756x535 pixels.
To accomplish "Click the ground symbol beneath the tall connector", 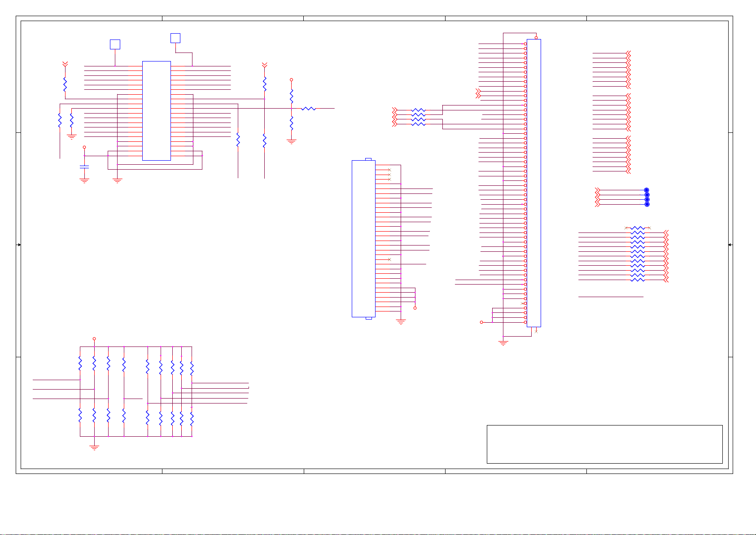I will (503, 343).
